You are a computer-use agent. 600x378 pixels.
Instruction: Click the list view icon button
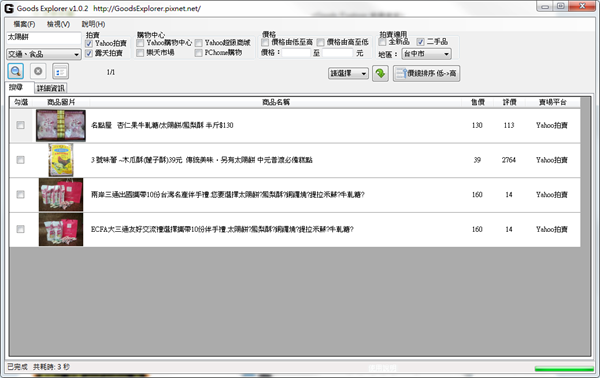(x=60, y=72)
